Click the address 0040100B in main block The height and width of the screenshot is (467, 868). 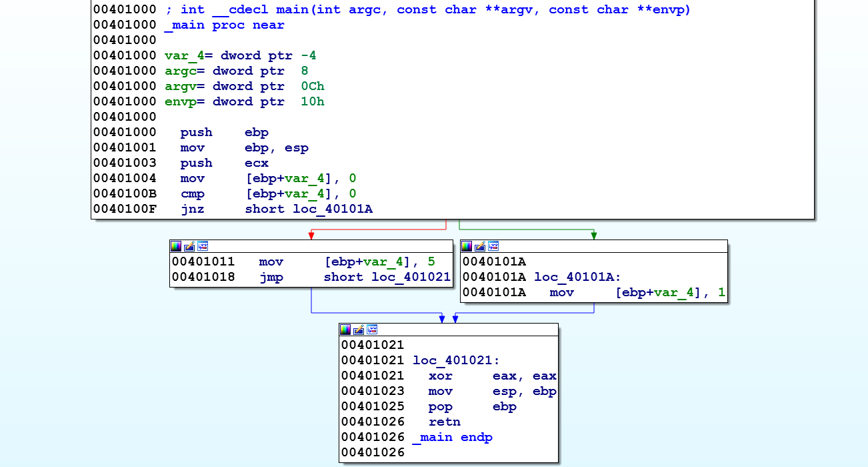[x=125, y=194]
